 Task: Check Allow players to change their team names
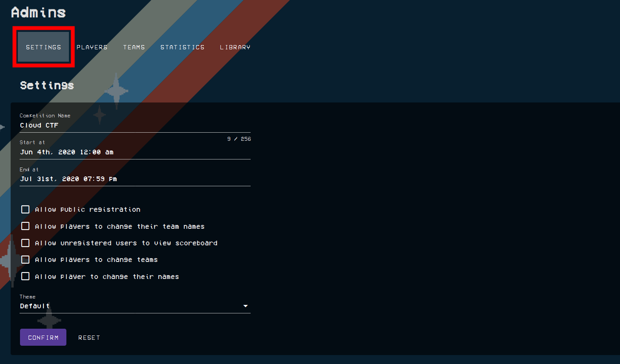[x=25, y=226]
